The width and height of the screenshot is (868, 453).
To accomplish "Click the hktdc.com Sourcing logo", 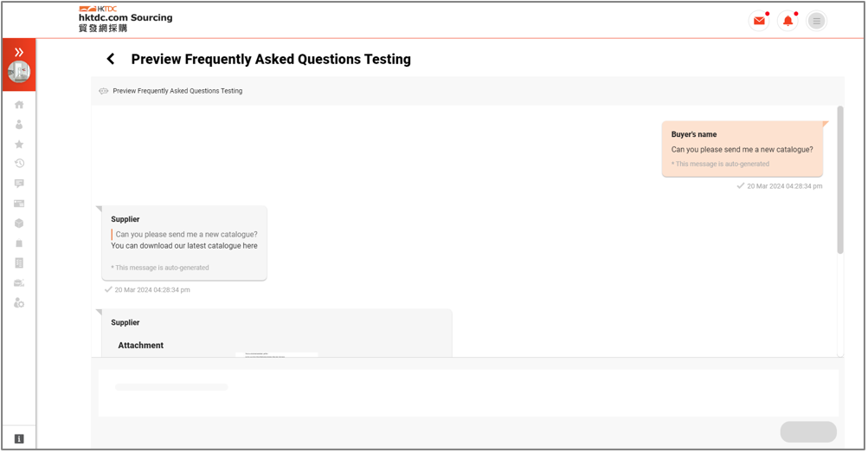I will click(125, 19).
